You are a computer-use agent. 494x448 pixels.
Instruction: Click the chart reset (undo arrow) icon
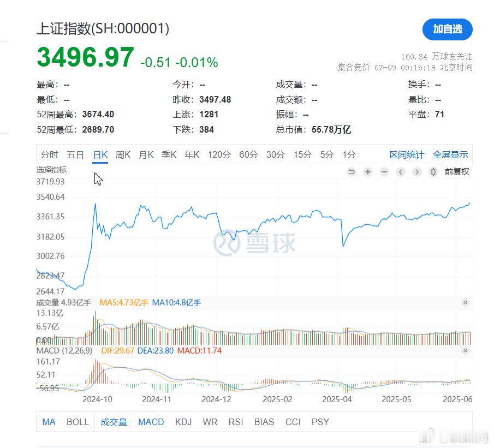tap(352, 172)
